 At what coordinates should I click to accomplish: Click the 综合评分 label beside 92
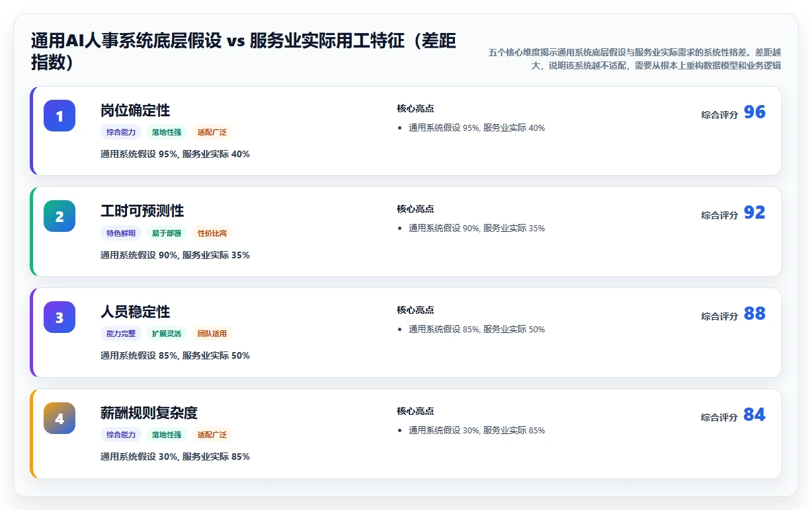coord(719,215)
